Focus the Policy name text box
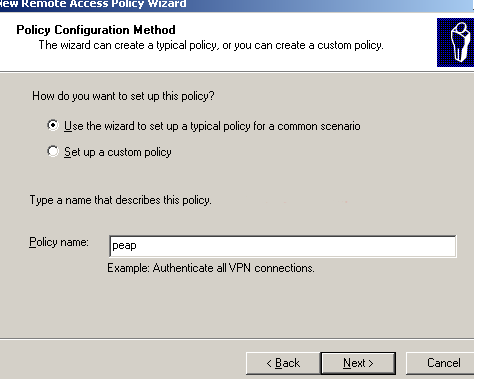Viewport: 477px width, 379px height. click(283, 246)
